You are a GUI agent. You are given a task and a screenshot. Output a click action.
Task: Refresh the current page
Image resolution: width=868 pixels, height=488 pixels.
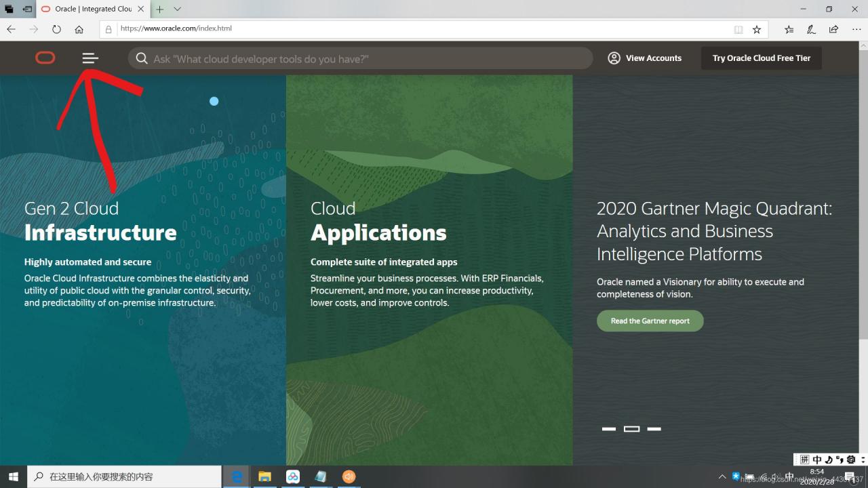pyautogui.click(x=56, y=29)
